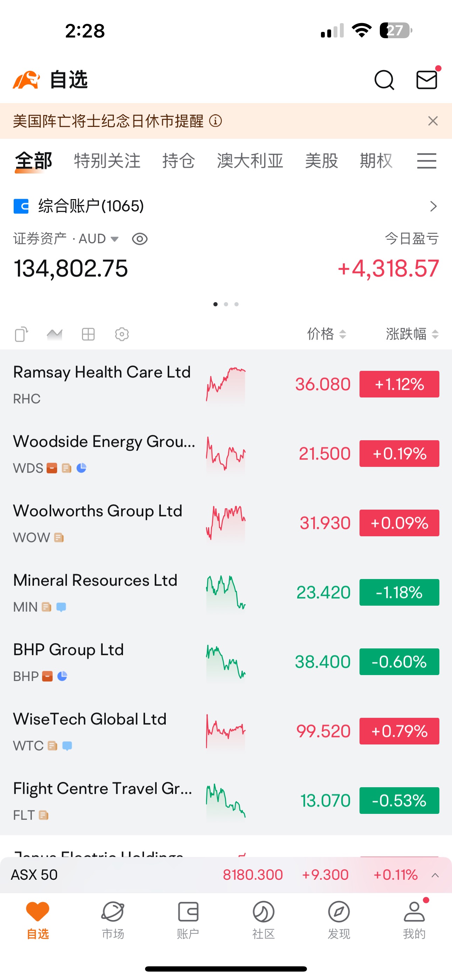Sort watchlist by 涨跌幅 change
The height and width of the screenshot is (980, 452).
pos(412,334)
